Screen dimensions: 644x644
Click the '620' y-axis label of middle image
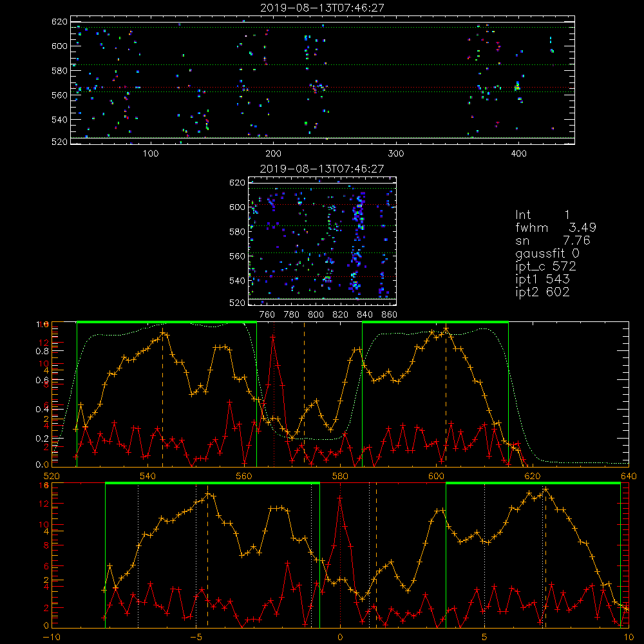point(238,182)
